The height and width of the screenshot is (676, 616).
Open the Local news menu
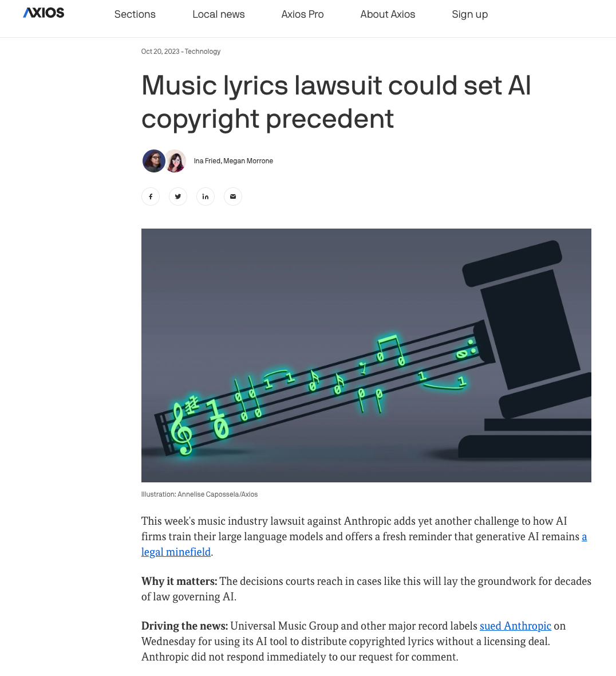point(218,14)
